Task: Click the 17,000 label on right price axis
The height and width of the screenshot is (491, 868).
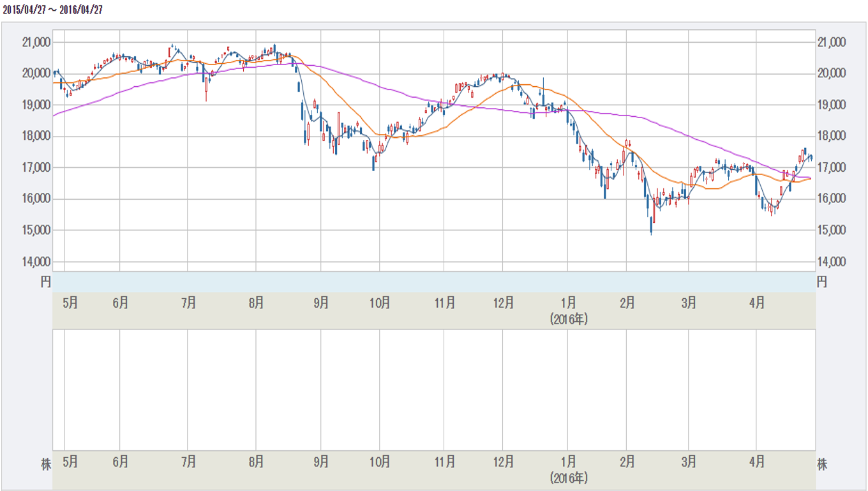Action: pos(832,167)
